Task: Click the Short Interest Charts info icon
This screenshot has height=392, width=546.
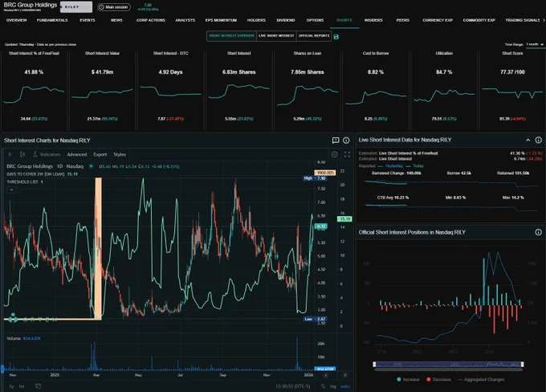Action: (x=346, y=141)
